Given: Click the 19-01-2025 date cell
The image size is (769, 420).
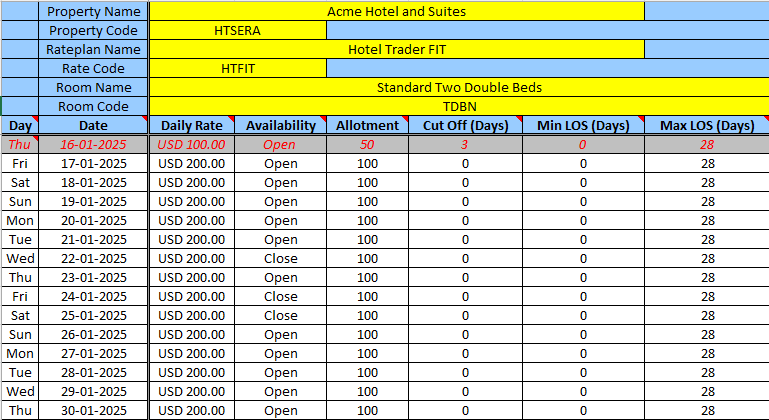Looking at the screenshot, I should 93,202.
